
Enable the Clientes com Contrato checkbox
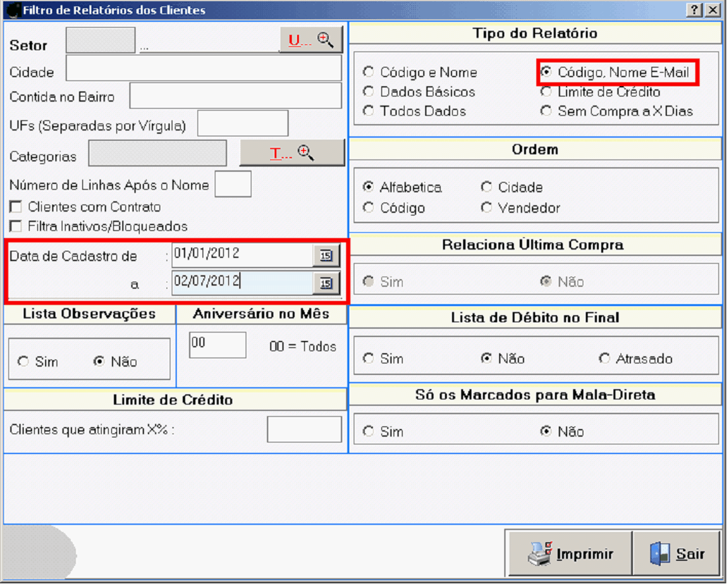[x=15, y=207]
